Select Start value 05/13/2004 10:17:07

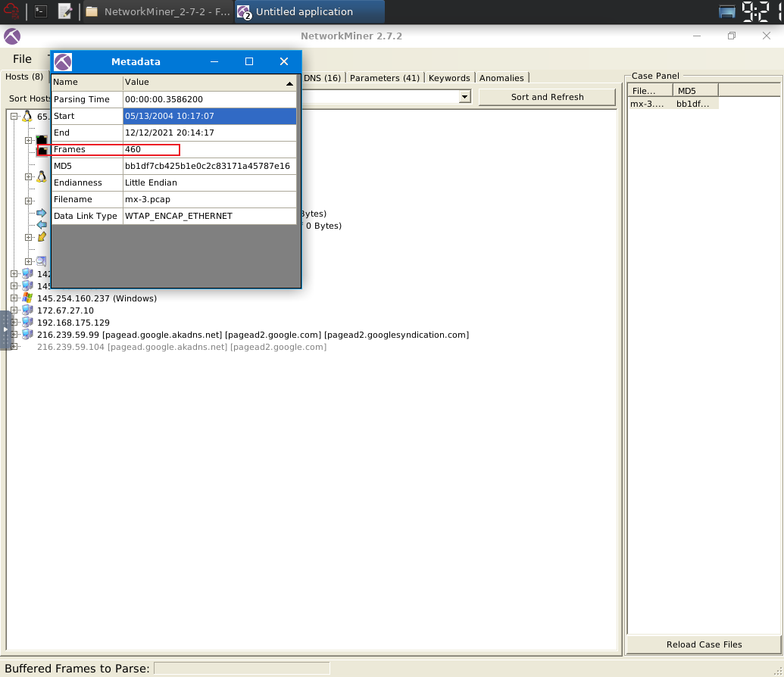tap(210, 116)
